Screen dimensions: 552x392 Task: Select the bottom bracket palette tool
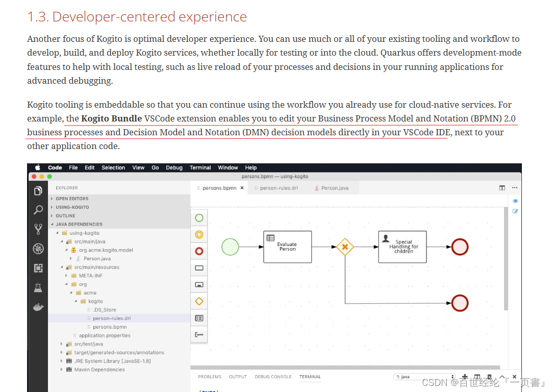(x=199, y=335)
